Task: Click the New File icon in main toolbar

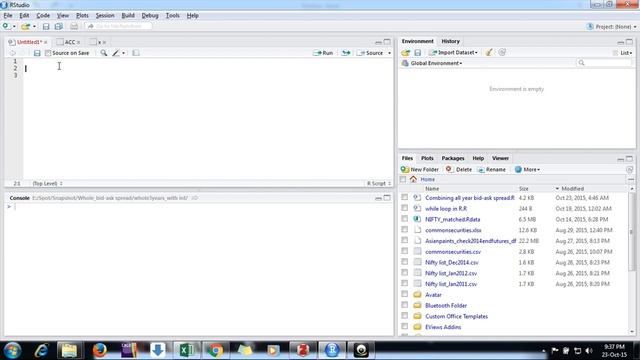Action: click(6, 26)
